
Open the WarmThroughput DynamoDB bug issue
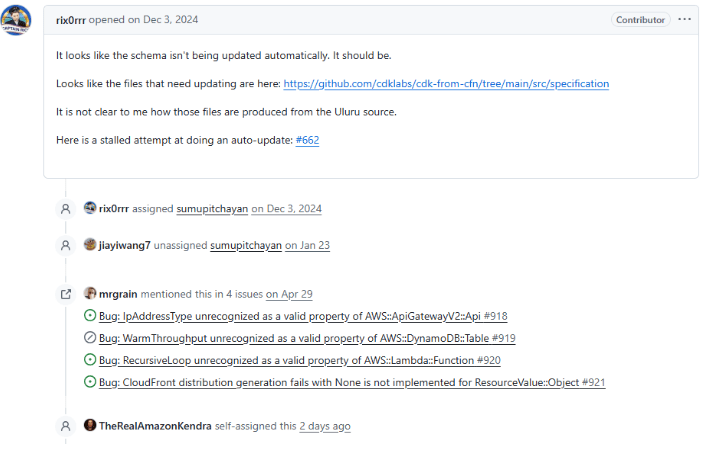point(307,338)
